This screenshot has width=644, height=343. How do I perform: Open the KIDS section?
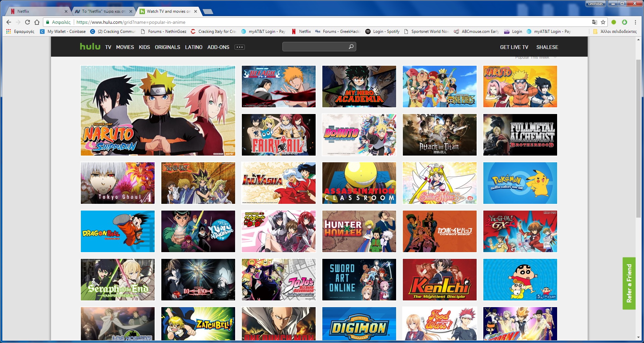click(x=145, y=47)
